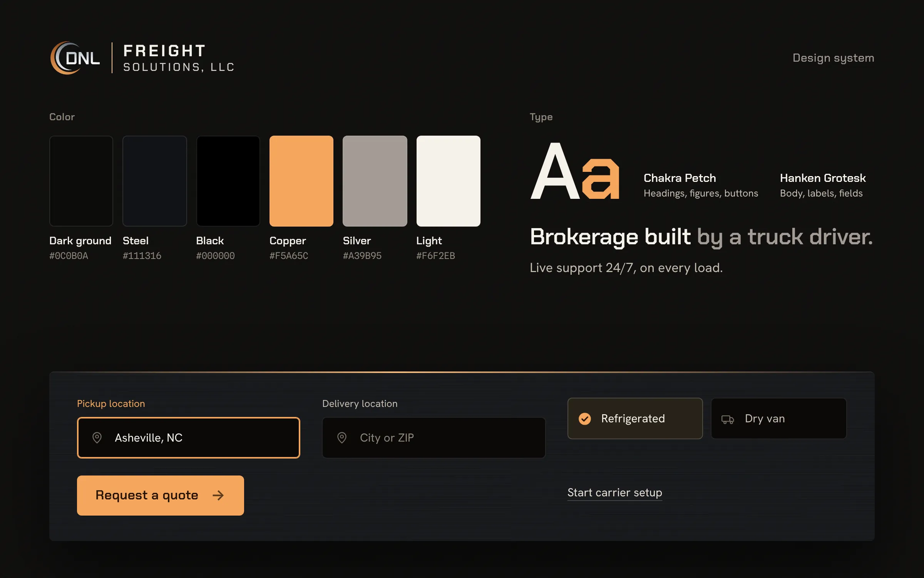Click the #A39B95 hex value
The width and height of the screenshot is (924, 578).
362,256
